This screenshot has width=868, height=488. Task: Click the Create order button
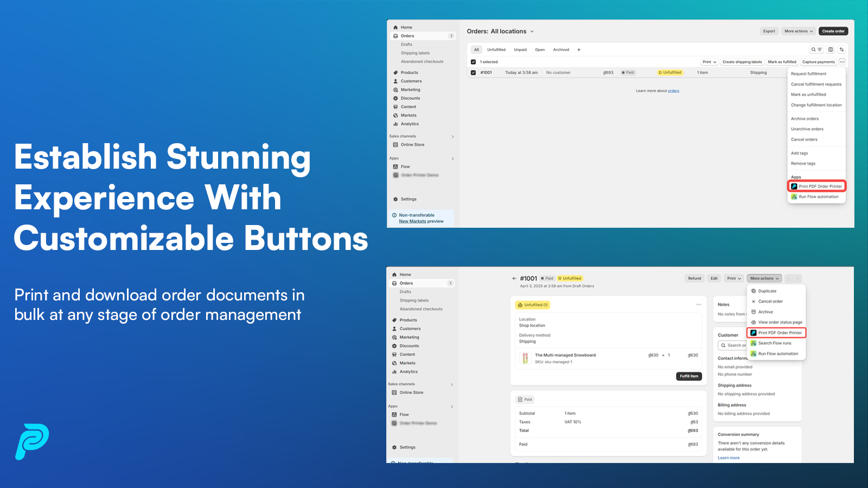[x=833, y=31]
